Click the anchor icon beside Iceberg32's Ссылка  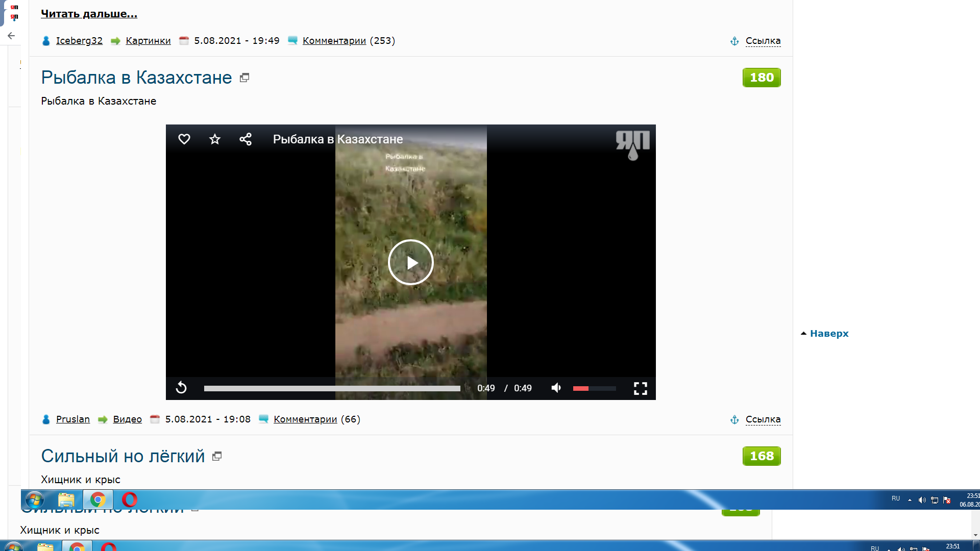pyautogui.click(x=734, y=41)
